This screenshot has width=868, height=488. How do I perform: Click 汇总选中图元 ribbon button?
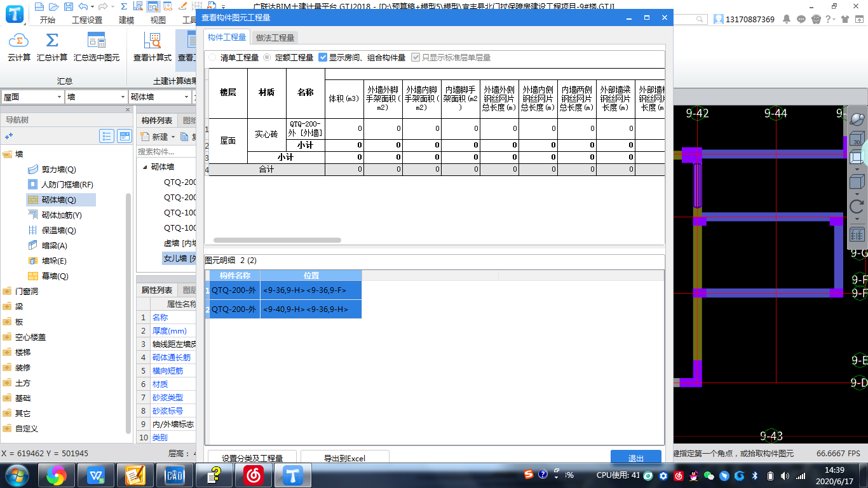[97, 48]
